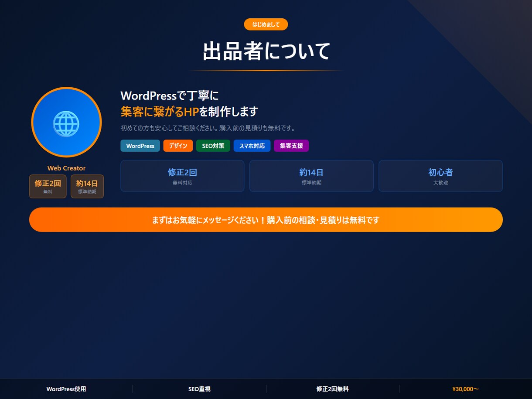
Task: Select the WordPress tag
Action: pyautogui.click(x=140, y=146)
